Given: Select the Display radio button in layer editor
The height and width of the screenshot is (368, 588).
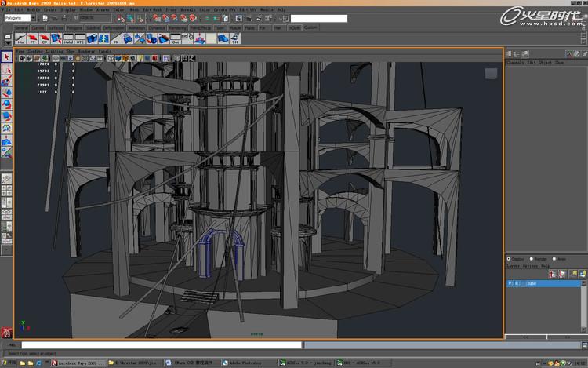Looking at the screenshot, I should 510,258.
